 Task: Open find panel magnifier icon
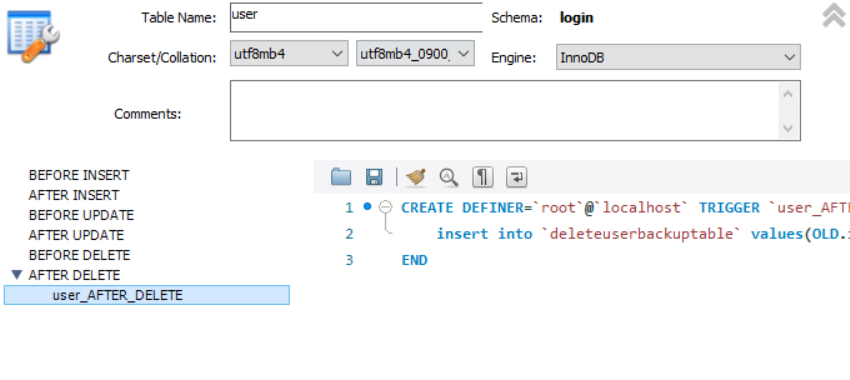click(x=449, y=177)
